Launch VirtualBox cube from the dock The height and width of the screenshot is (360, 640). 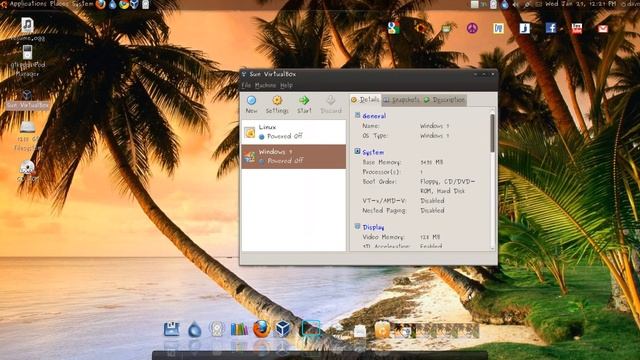[283, 329]
